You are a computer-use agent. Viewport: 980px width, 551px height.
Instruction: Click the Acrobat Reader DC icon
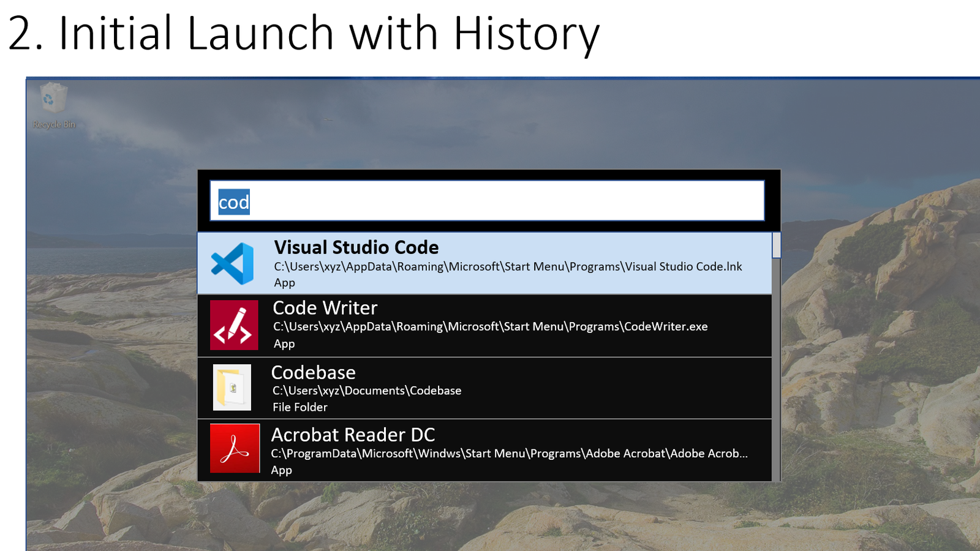235,448
